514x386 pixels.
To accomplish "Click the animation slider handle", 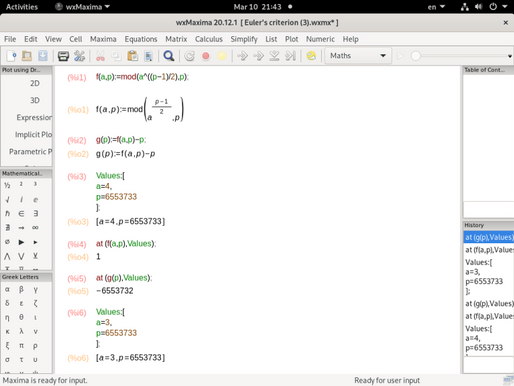I will click(x=415, y=56).
